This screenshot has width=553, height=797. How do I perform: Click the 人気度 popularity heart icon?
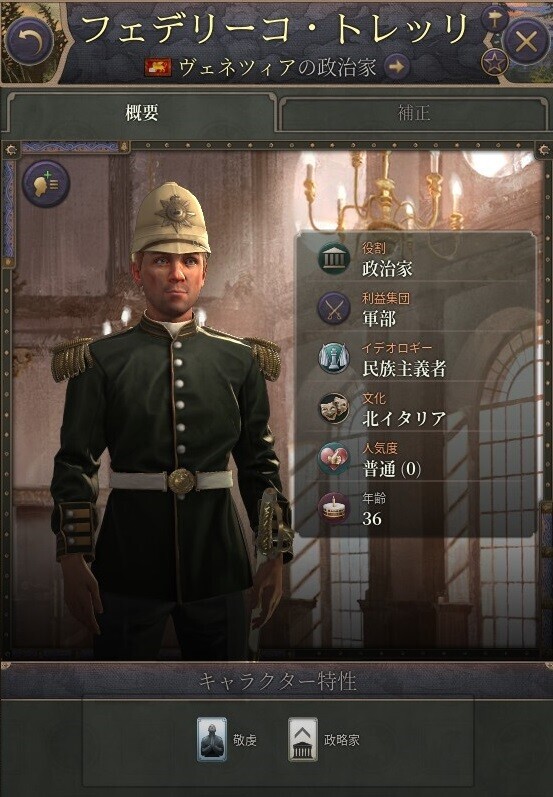[x=334, y=458]
